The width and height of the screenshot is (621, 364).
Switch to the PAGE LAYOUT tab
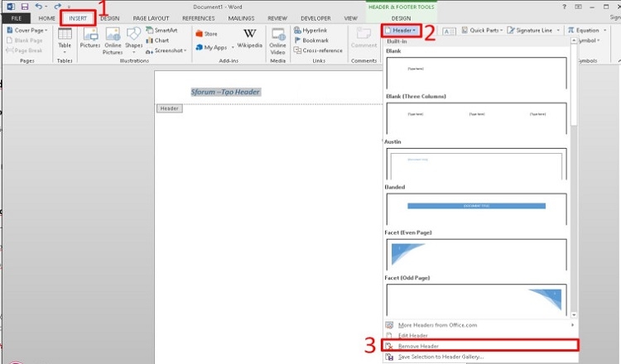(x=152, y=17)
